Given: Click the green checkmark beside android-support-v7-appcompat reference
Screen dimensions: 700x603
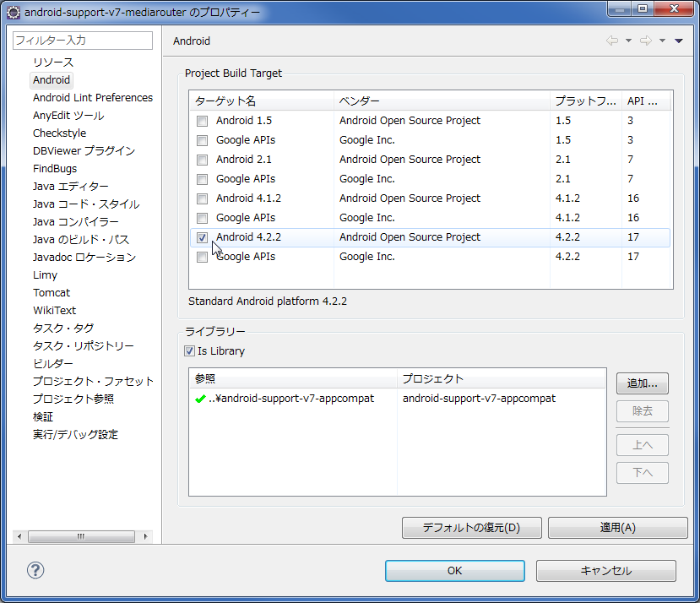Looking at the screenshot, I should (200, 399).
